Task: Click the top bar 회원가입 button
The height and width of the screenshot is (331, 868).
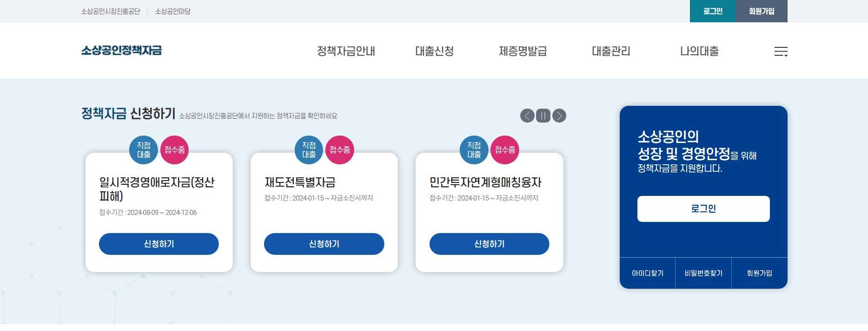Action: point(762,11)
